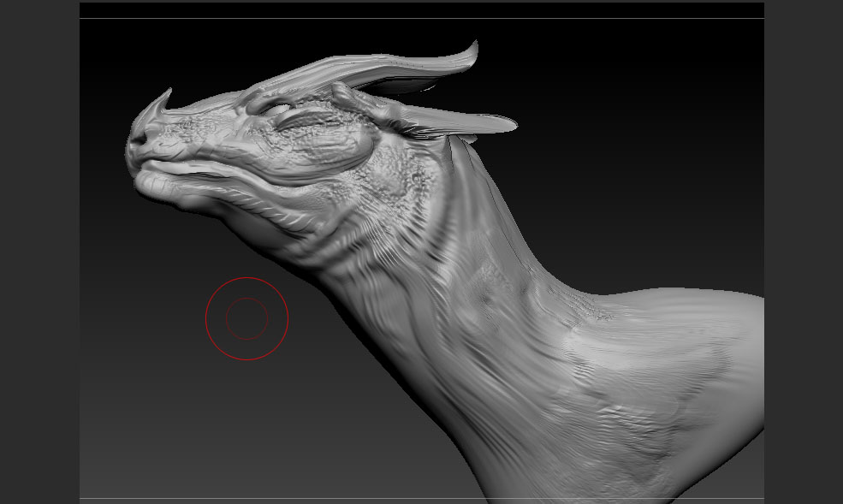Viewport: 843px width, 504px height.
Task: Click the tip of the lower rear horn
Action: (512, 126)
